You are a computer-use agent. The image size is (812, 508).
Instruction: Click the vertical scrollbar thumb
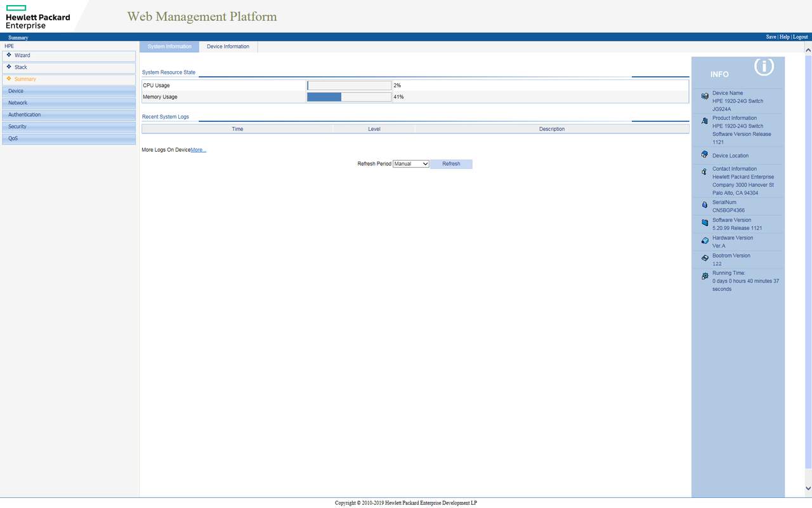808,262
